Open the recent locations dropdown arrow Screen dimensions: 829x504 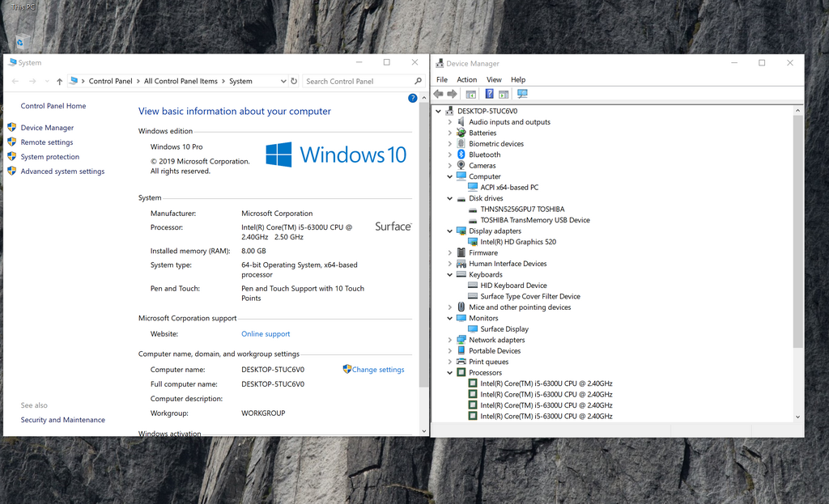coord(47,82)
